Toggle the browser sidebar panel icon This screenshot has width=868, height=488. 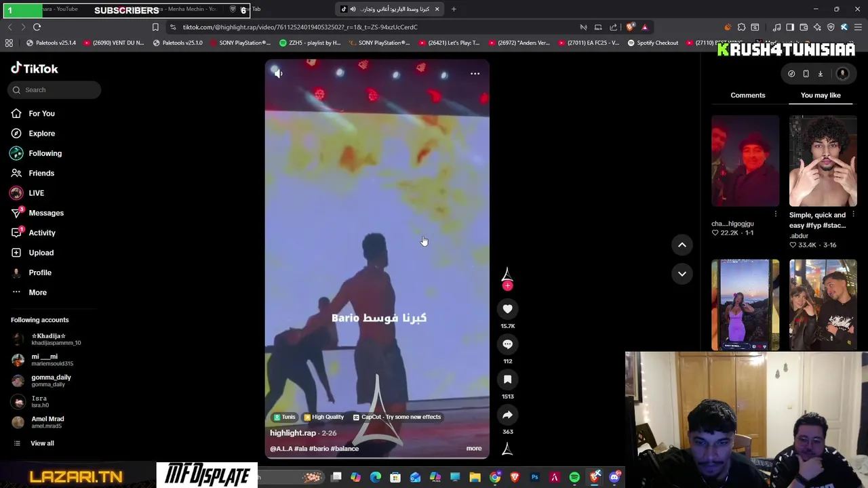(x=790, y=27)
